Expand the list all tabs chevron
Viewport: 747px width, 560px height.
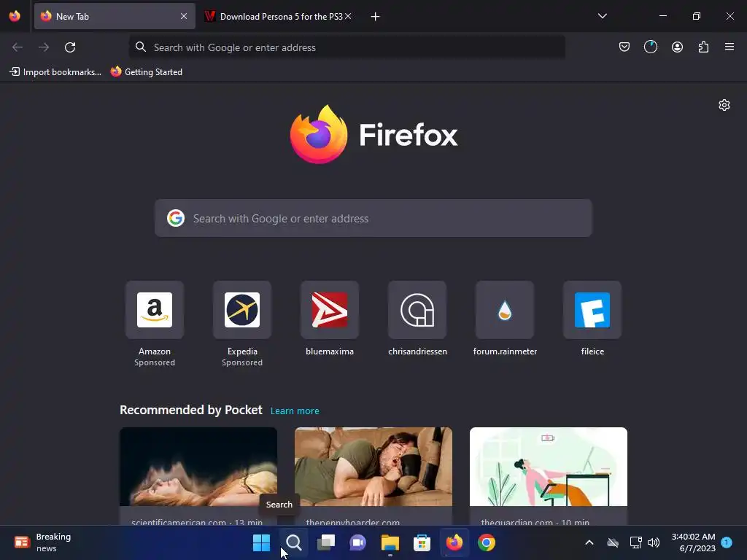click(x=602, y=16)
